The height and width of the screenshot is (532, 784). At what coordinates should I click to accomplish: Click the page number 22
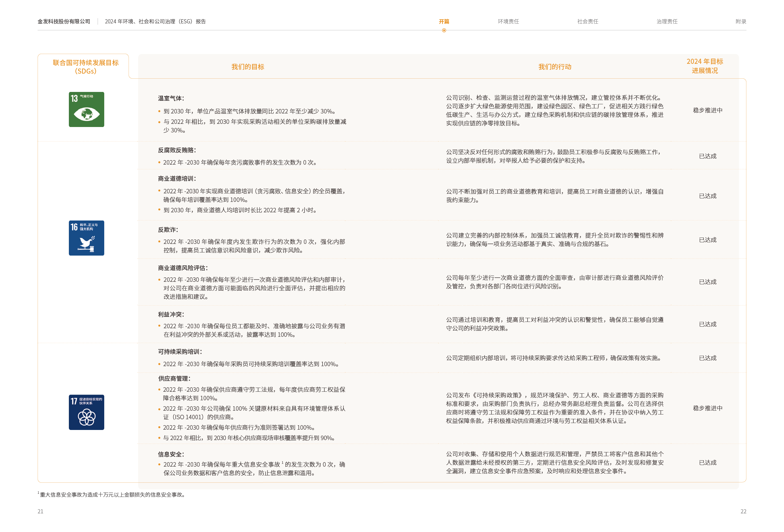[x=743, y=511]
